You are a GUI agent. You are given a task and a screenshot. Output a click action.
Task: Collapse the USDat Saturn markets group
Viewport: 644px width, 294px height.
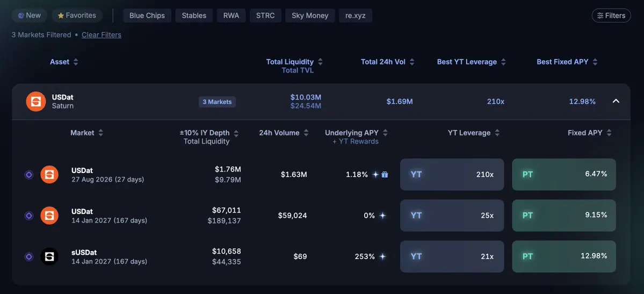click(x=616, y=101)
